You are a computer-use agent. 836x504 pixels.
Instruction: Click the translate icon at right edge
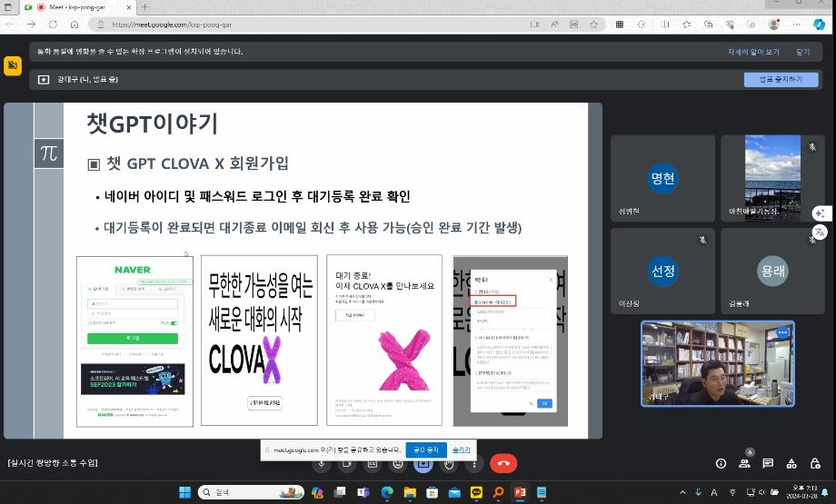(x=820, y=232)
